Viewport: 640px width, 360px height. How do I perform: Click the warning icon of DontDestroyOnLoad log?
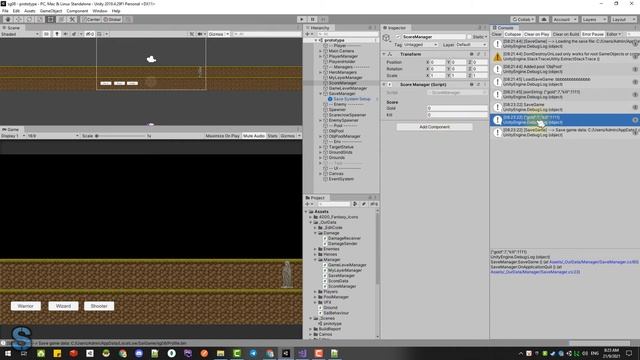click(x=497, y=57)
